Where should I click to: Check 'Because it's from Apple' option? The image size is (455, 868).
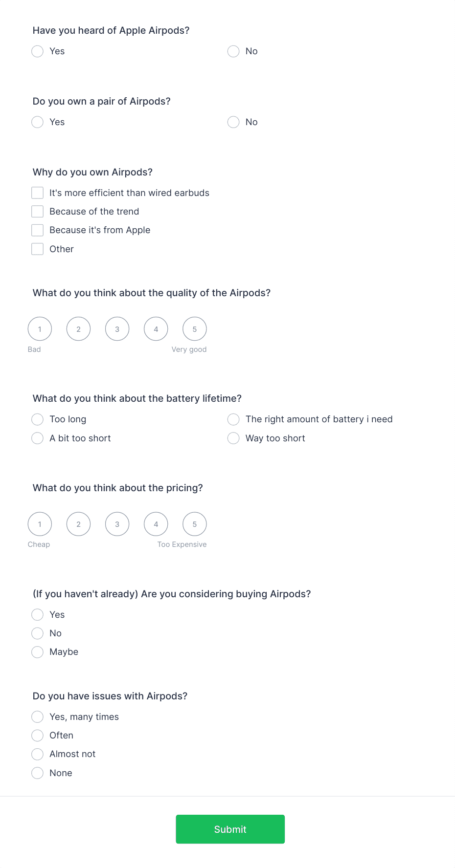point(37,230)
